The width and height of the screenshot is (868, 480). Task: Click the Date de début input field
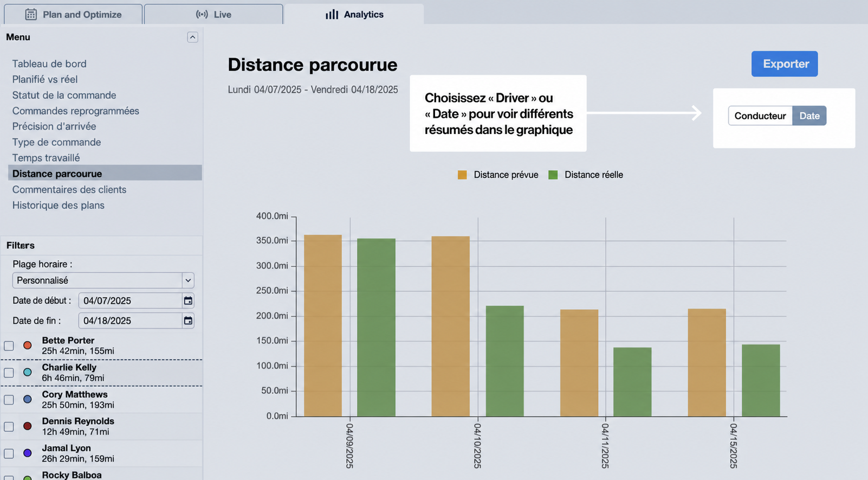[130, 300]
